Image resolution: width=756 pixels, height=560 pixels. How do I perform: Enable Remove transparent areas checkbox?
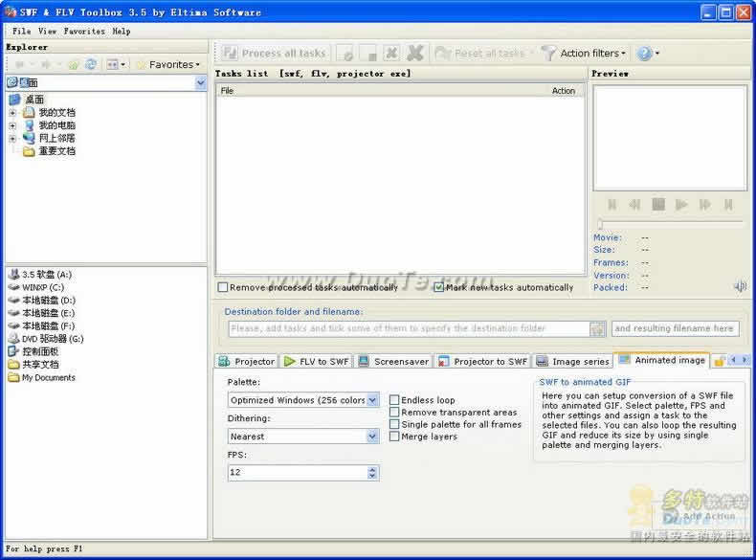coord(394,412)
